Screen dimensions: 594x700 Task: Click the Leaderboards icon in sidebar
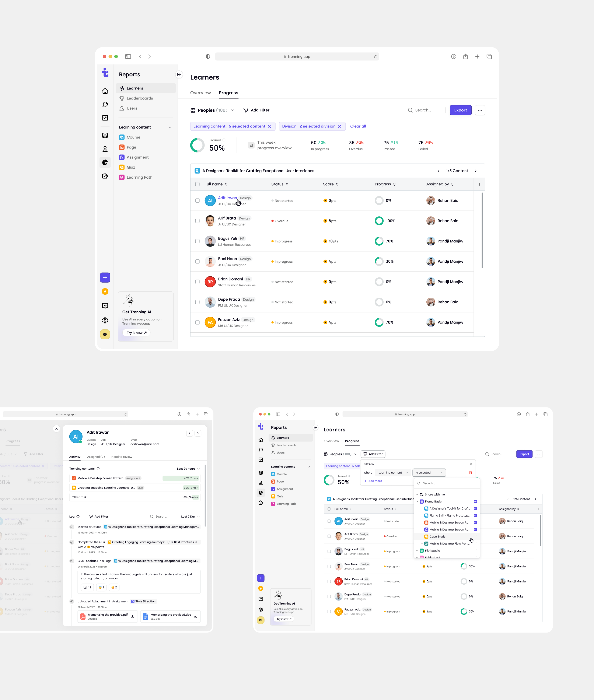pos(122,98)
